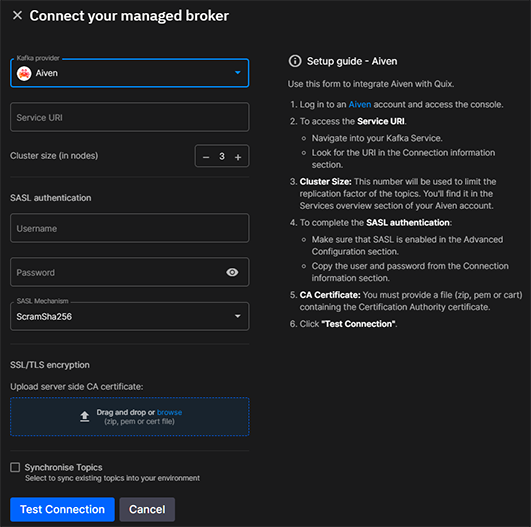Click the Aiven crab logo icon

click(24, 73)
